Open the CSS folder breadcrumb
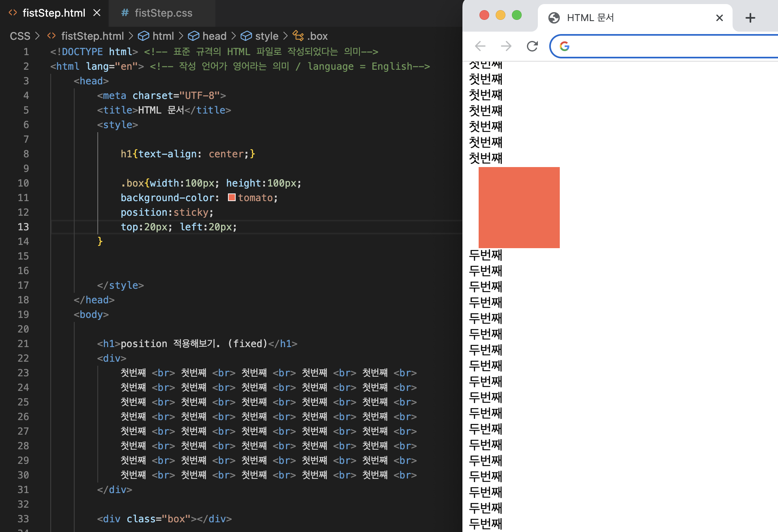Viewport: 778px width, 532px height. (20, 36)
